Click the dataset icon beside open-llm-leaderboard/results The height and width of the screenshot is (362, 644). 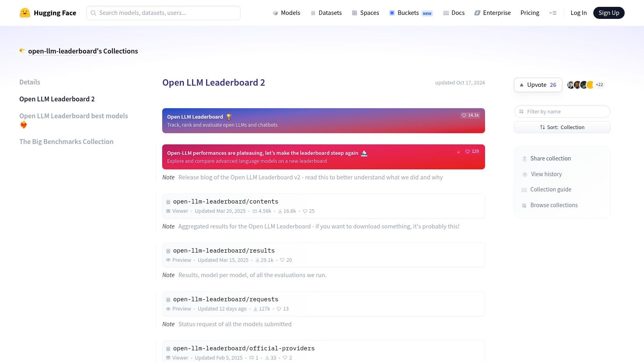(168, 251)
